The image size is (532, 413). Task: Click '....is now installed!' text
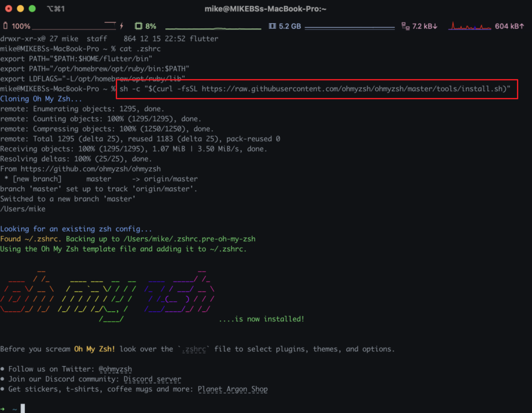pyautogui.click(x=261, y=319)
